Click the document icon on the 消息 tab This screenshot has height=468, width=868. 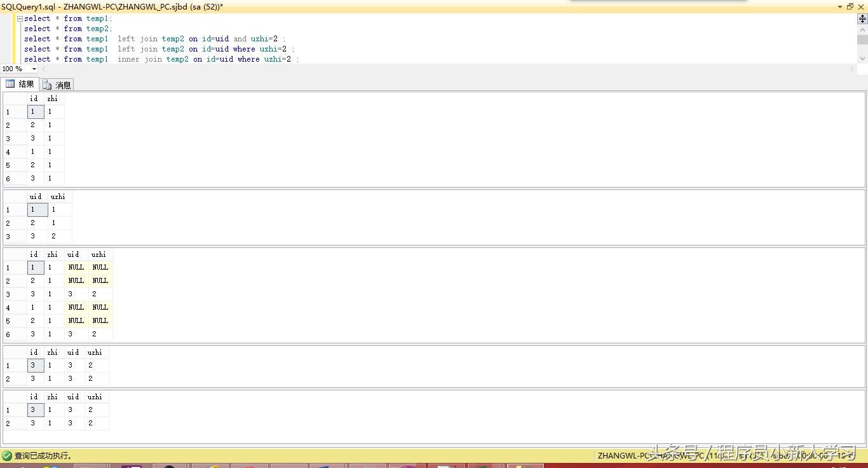[47, 83]
